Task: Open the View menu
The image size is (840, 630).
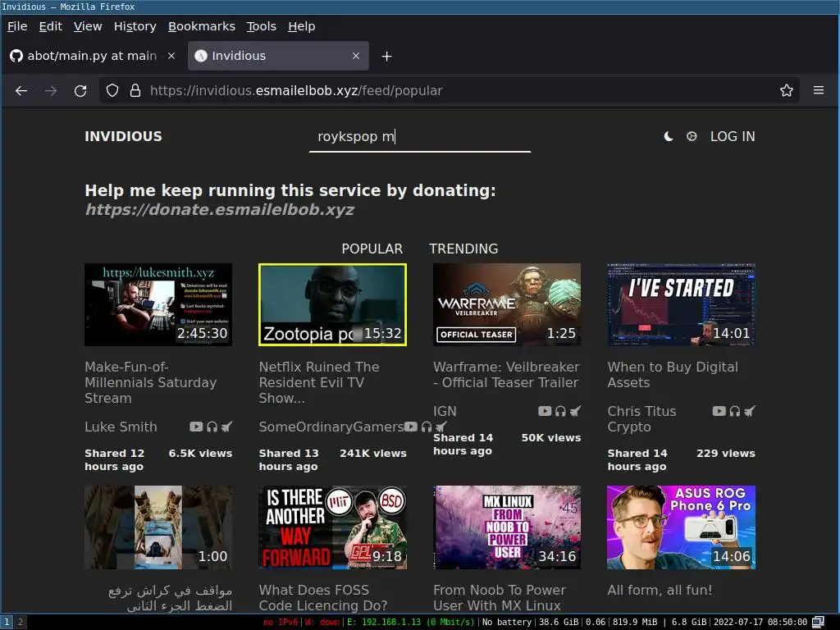Action: 88,26
